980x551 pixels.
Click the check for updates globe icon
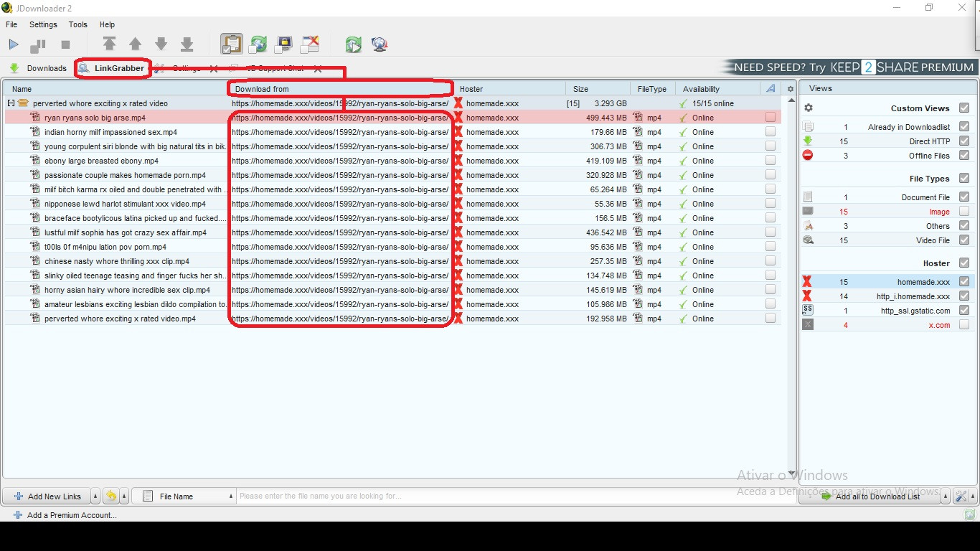tap(380, 44)
